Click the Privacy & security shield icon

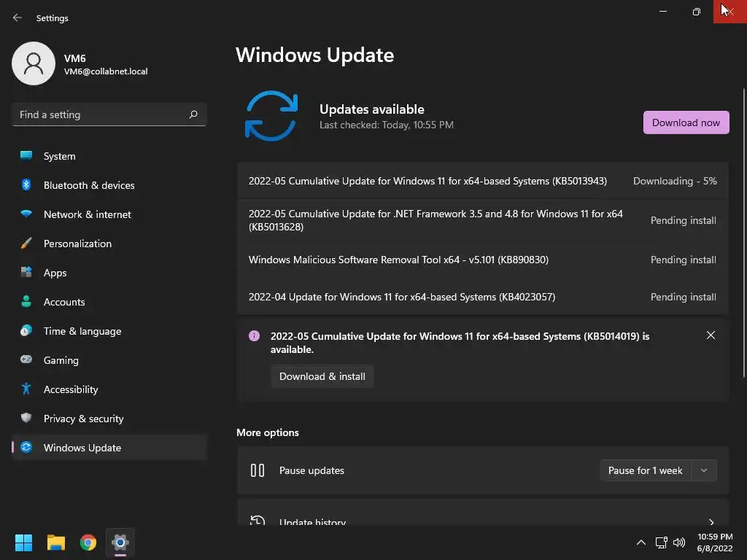tap(26, 418)
